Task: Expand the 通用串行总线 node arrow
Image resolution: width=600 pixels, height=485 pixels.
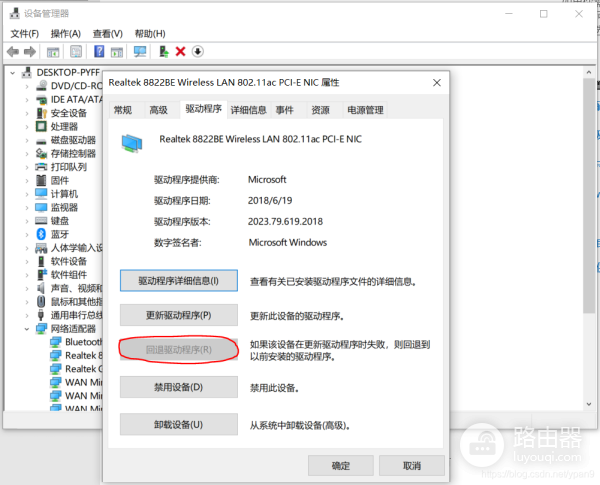Action: pos(27,316)
